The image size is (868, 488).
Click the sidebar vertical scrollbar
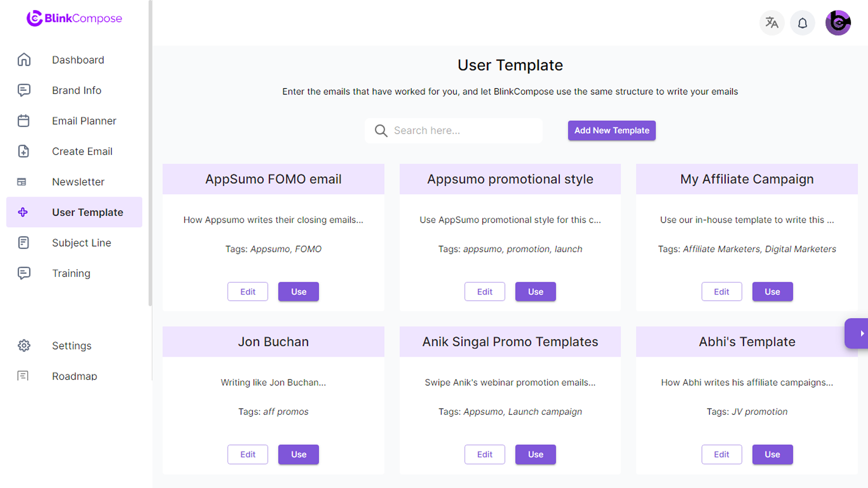[x=150, y=154]
